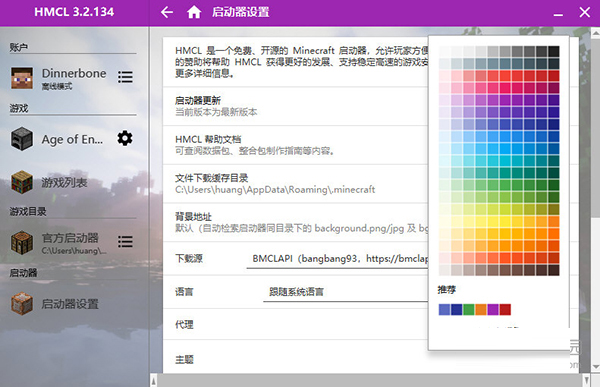Click the vertical scrollbar up arrow
Image resolution: width=600 pixels, height=387 pixels.
click(x=595, y=33)
